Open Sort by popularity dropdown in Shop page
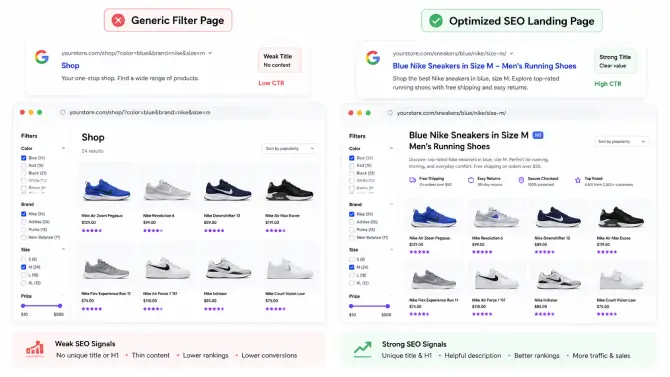This screenshot has width=670, height=377. point(289,148)
